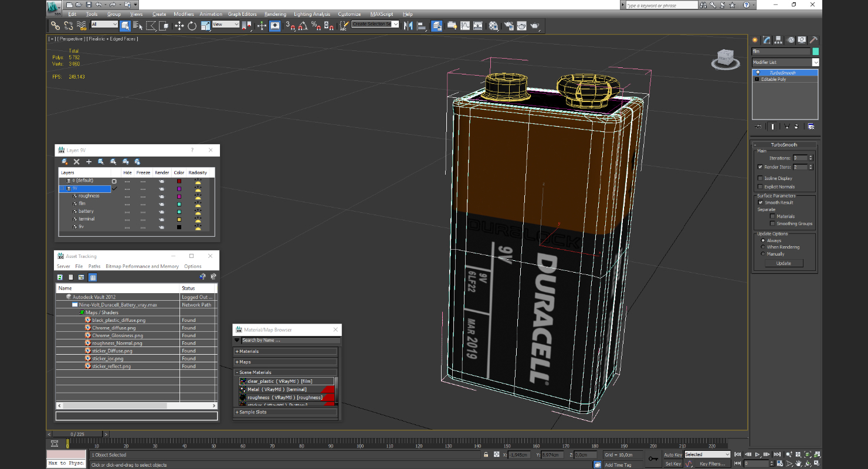Click the Mirror tool icon
Viewport: 868px width, 469px height.
click(408, 26)
